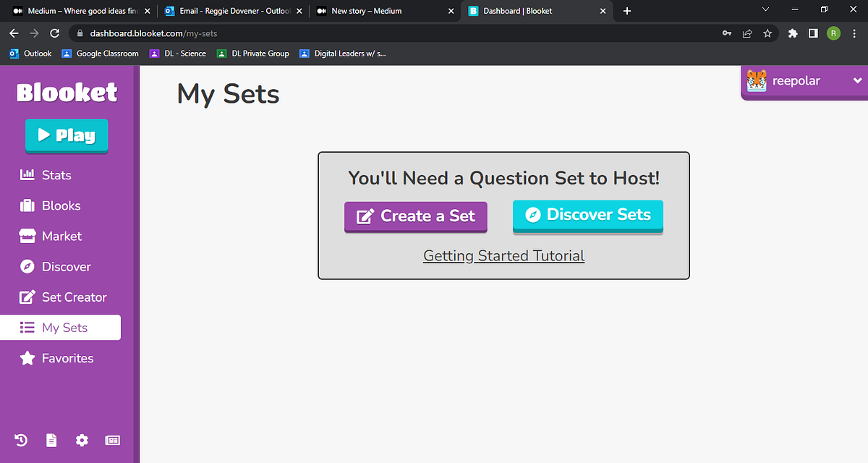The image size is (868, 463).
Task: Open the history icon in sidebar footer
Action: point(21,440)
